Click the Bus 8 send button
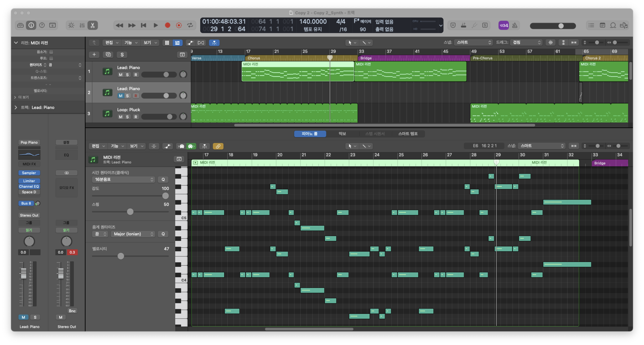 pos(26,203)
